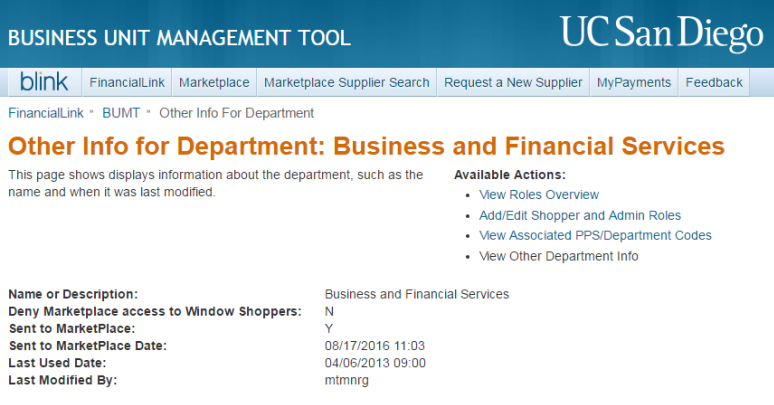The width and height of the screenshot is (774, 405).
Task: View Associated PPS/Department Codes link
Action: 595,236
